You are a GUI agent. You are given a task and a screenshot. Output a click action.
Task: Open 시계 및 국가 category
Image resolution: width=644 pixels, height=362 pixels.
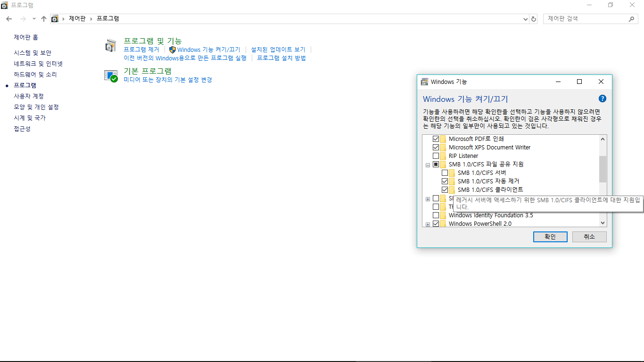coord(30,118)
